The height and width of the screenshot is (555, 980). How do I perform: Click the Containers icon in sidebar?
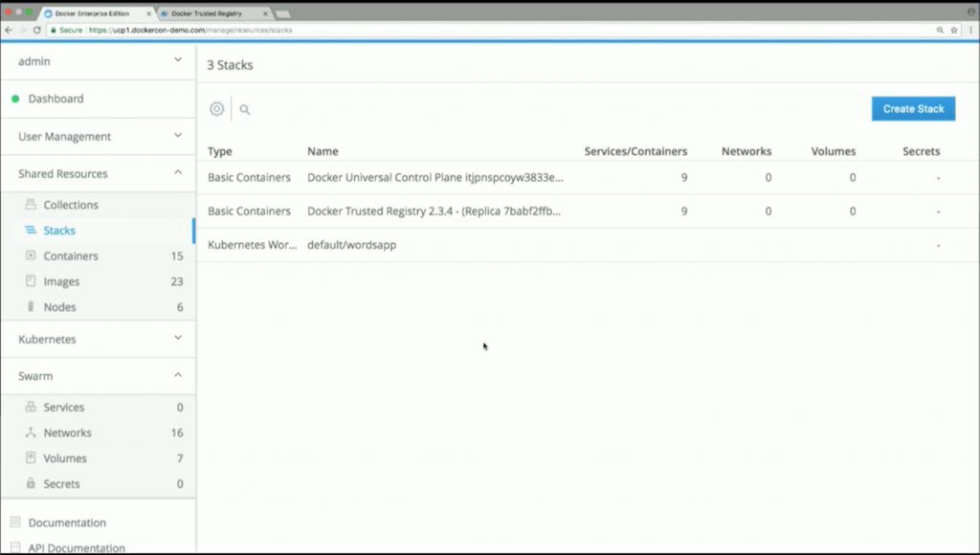tap(30, 255)
